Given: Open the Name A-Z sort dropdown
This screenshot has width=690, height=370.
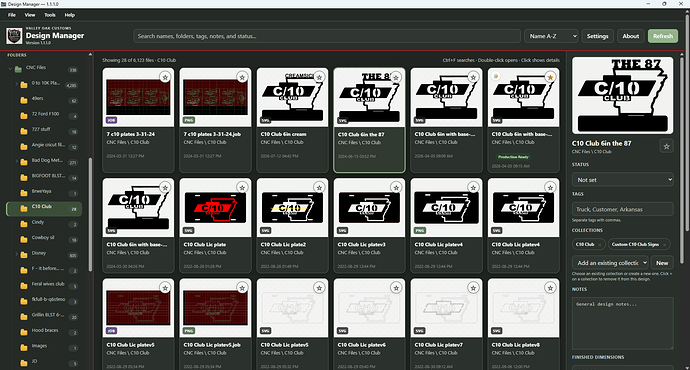Looking at the screenshot, I should [x=551, y=36].
